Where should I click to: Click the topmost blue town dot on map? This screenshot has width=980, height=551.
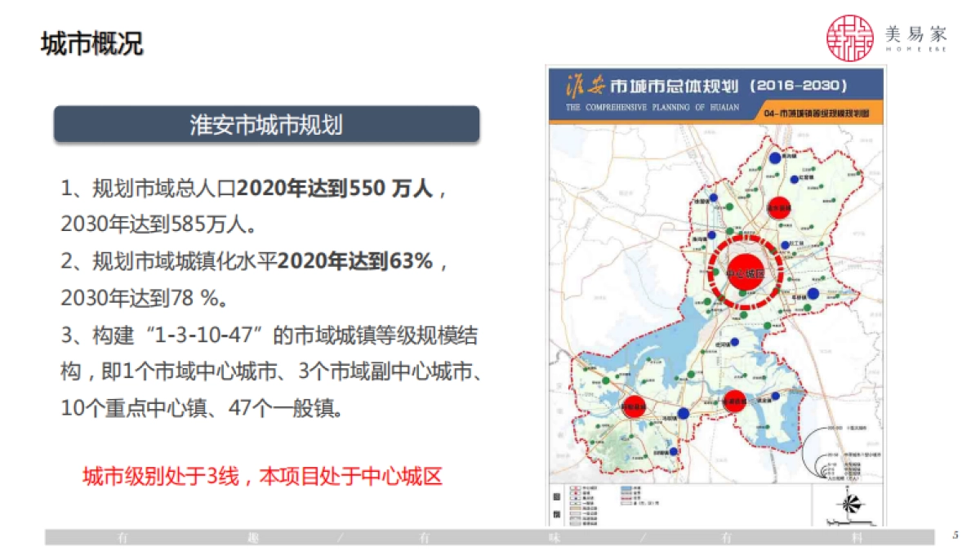(775, 158)
